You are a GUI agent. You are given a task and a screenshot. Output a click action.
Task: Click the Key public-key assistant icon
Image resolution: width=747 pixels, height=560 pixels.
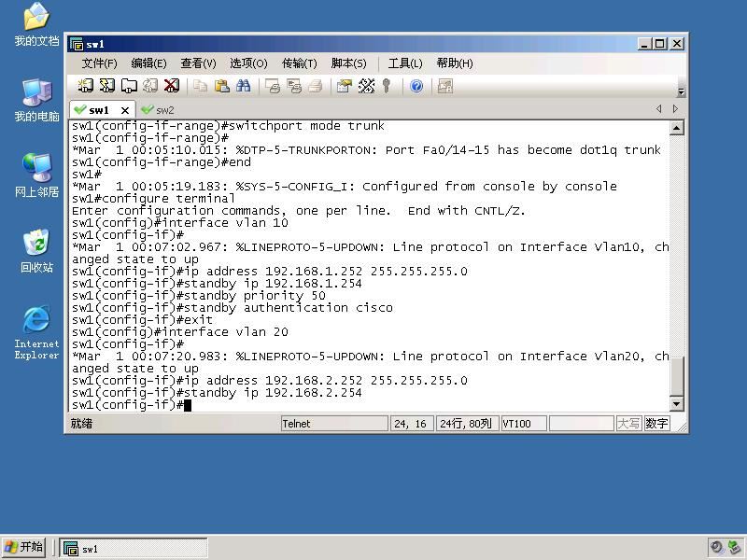pyautogui.click(x=387, y=86)
